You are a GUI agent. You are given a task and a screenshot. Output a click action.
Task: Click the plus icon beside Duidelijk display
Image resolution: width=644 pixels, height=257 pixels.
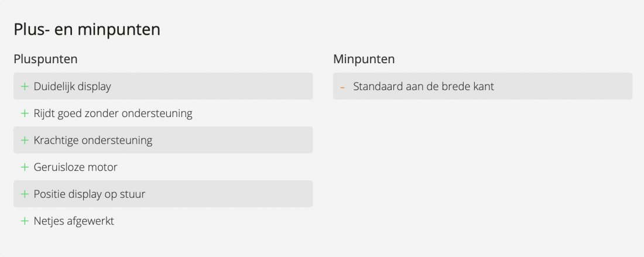click(x=25, y=86)
